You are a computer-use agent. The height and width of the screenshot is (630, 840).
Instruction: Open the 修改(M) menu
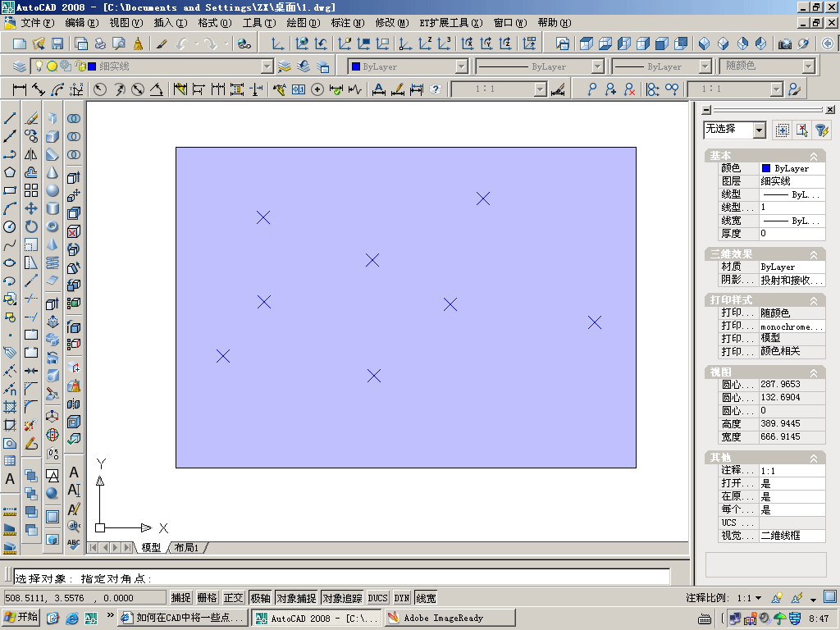point(391,23)
